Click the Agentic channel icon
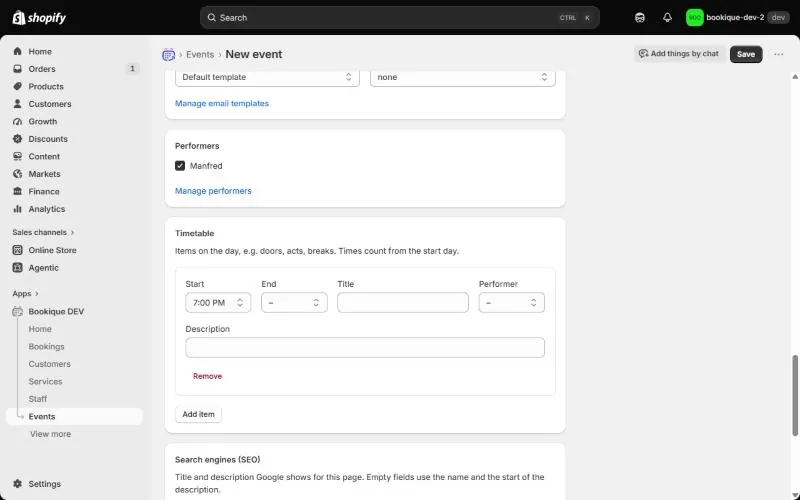Viewport: 800px width, 500px height. click(18, 268)
